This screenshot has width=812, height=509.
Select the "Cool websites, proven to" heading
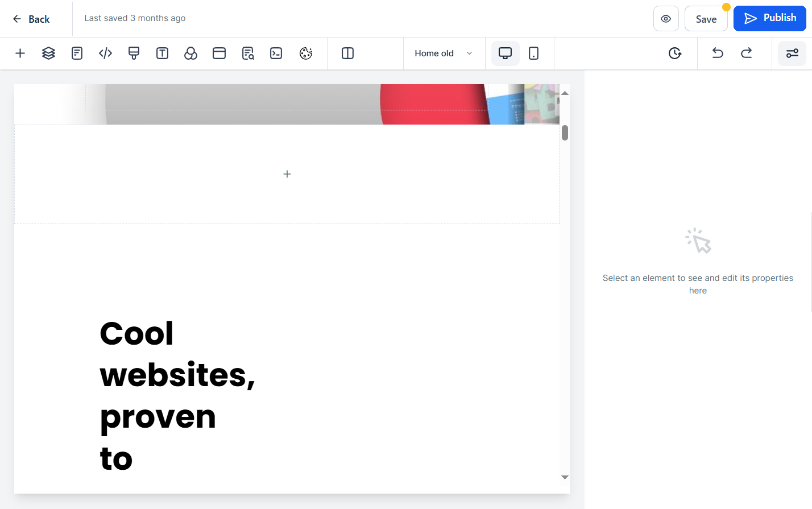coord(177,396)
